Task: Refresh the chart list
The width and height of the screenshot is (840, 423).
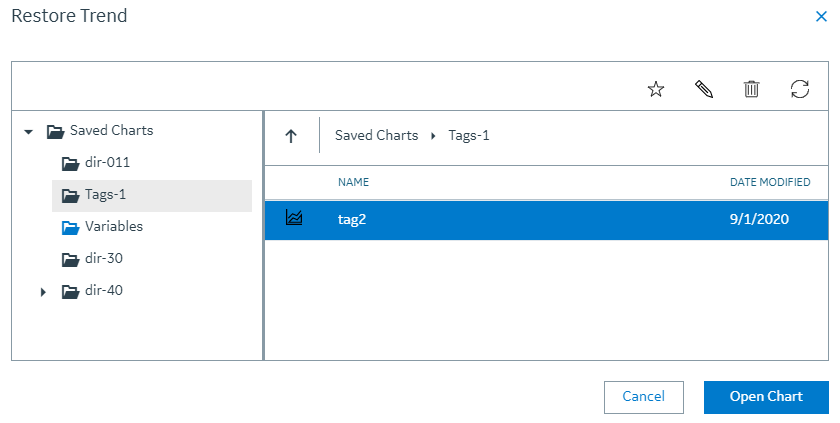Action: (800, 89)
